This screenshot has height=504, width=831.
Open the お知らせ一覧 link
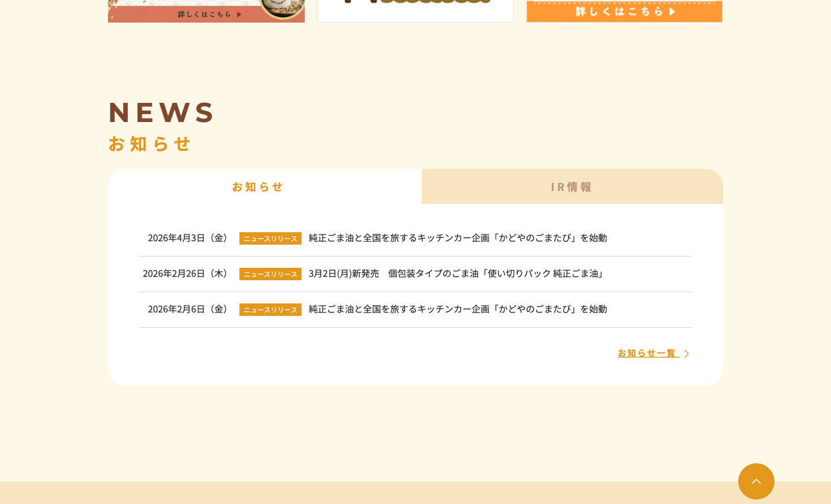coord(647,353)
